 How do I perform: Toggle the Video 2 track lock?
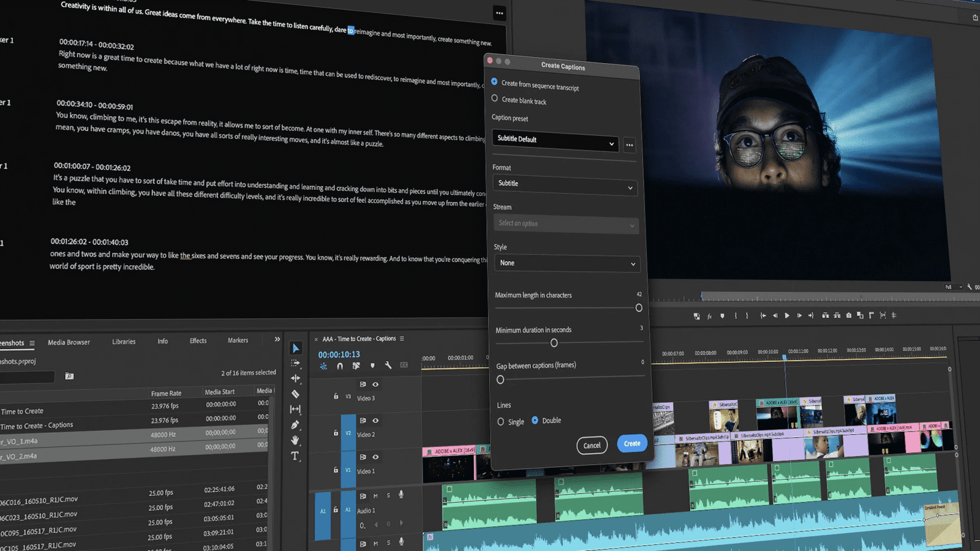[x=336, y=432]
